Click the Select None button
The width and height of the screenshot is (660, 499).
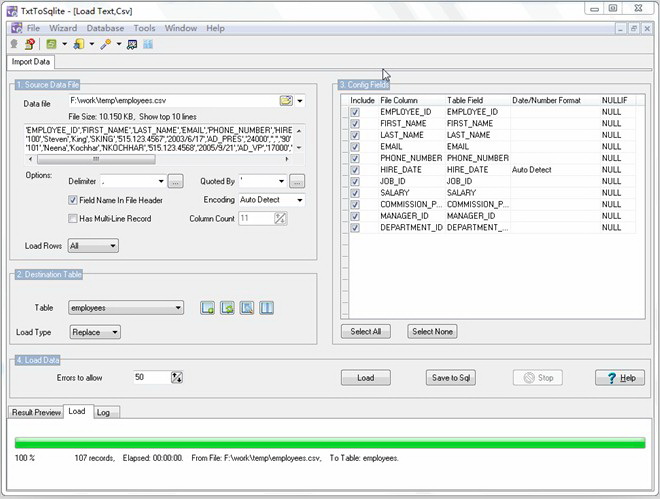pos(432,332)
